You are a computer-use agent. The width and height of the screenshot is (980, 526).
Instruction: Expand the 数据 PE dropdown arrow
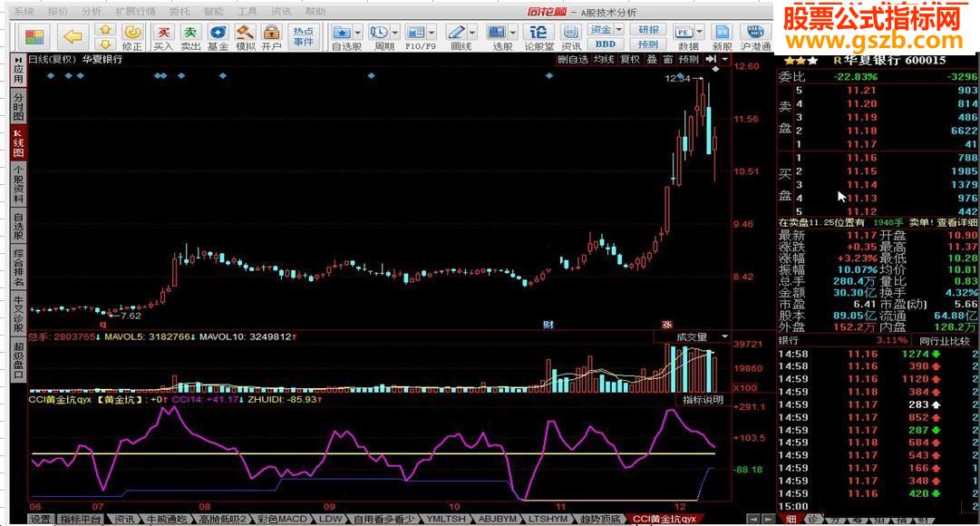[699, 31]
